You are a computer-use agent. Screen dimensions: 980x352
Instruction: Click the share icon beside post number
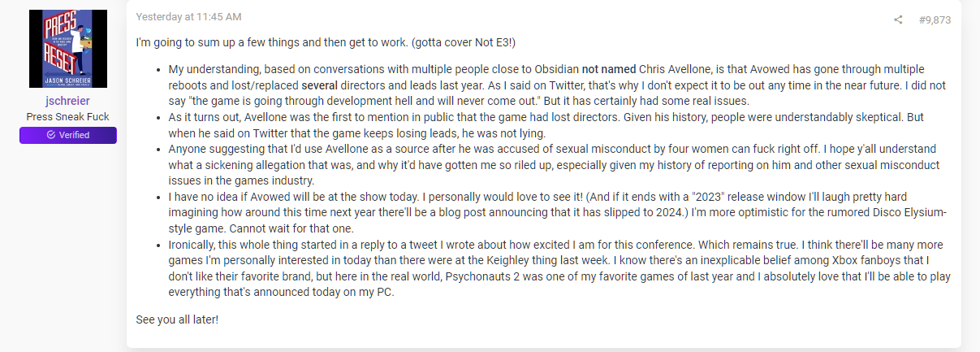click(x=898, y=20)
